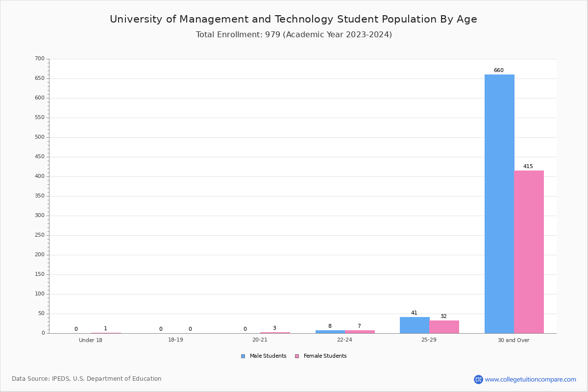Click the chart title text
This screenshot has height=392, width=588.
pyautogui.click(x=294, y=19)
